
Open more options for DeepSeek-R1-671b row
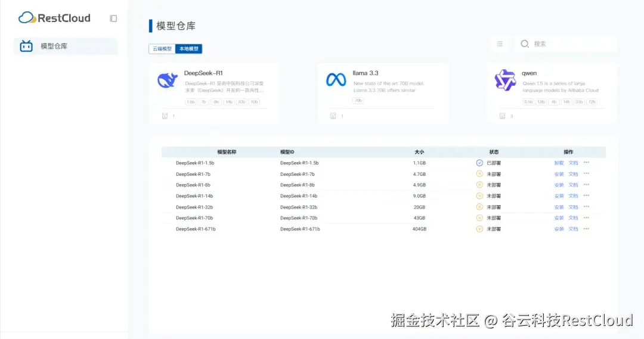click(587, 229)
